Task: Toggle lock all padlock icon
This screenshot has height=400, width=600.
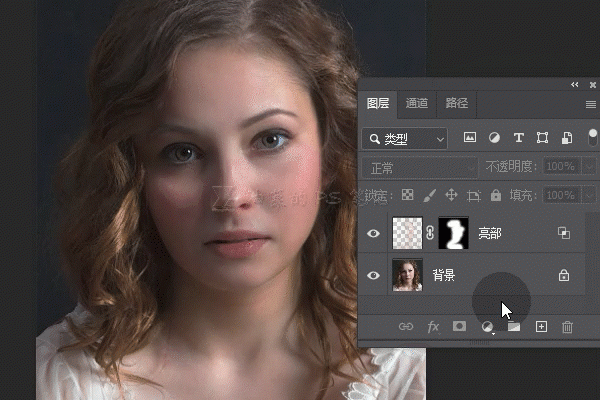Action: pyautogui.click(x=496, y=195)
